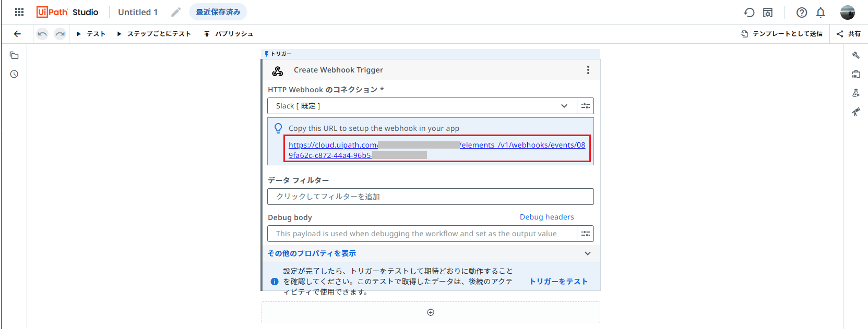Click the lightbulb tip icon
Screen dimensions: 868x329
(278, 128)
